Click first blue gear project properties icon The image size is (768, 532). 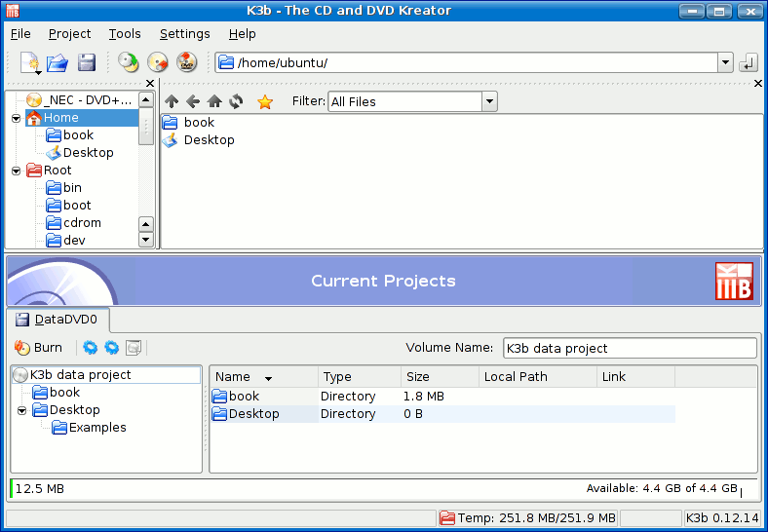click(90, 347)
